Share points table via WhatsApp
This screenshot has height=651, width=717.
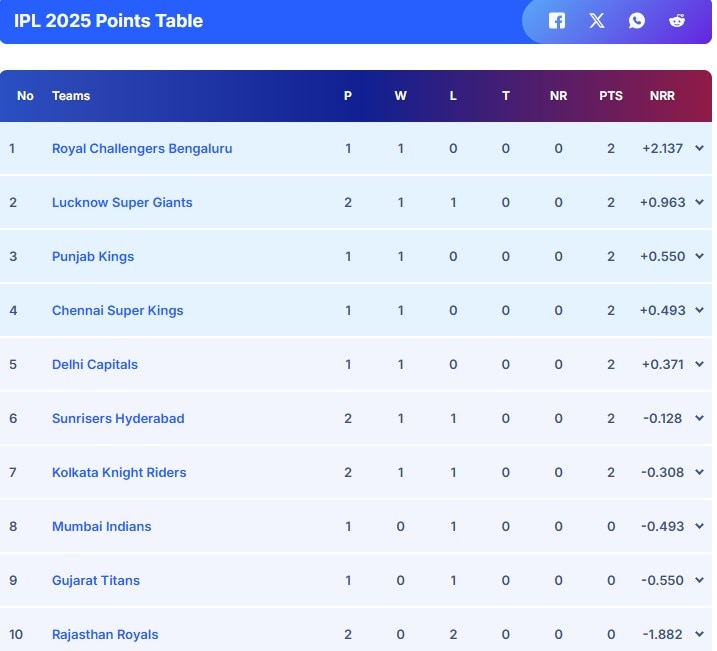(637, 20)
